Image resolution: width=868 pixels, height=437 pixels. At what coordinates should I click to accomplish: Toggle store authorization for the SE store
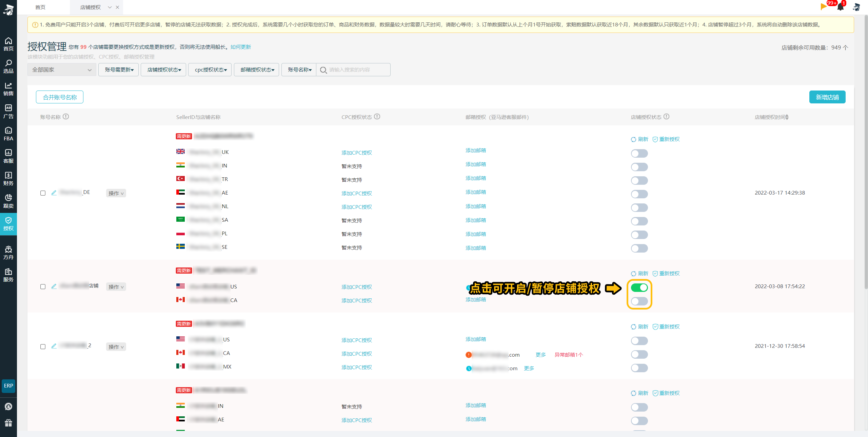click(x=639, y=248)
